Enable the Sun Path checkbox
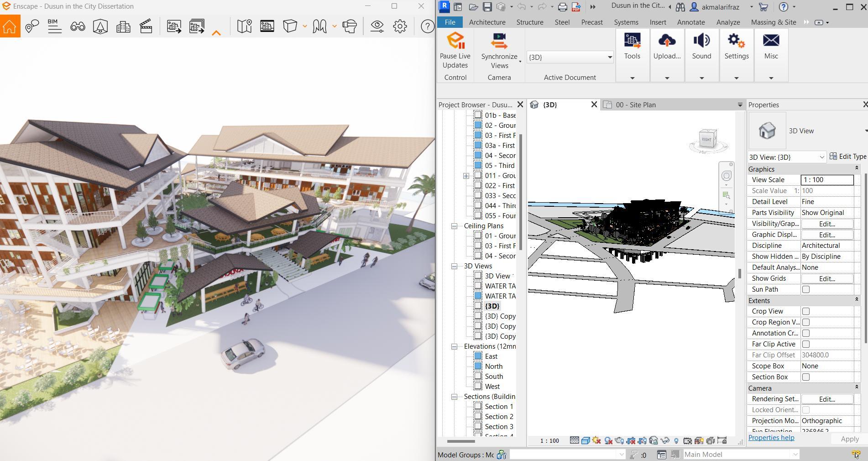 (x=806, y=289)
